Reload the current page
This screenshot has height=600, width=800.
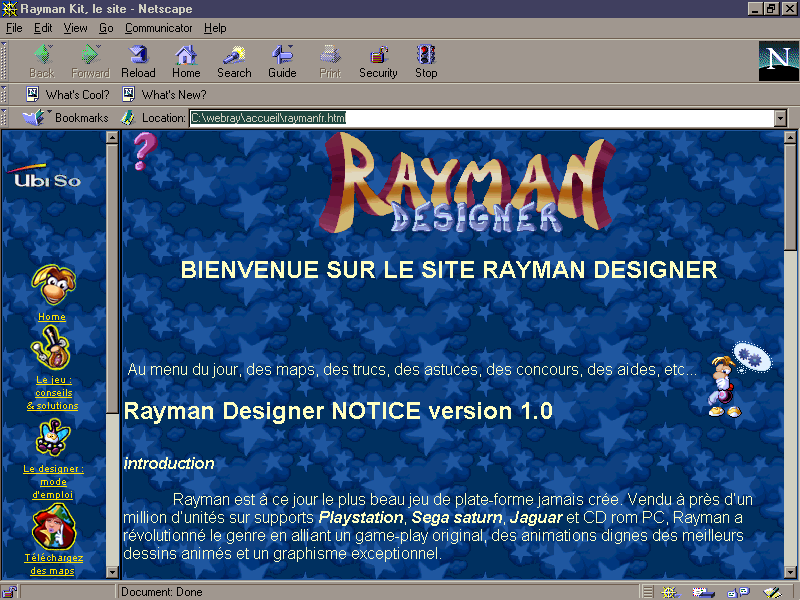pos(138,62)
